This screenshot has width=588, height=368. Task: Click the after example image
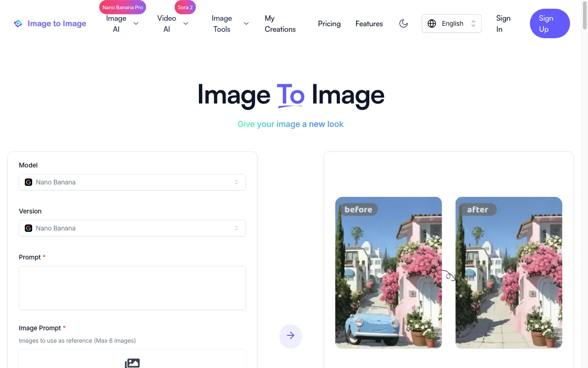pyautogui.click(x=509, y=272)
